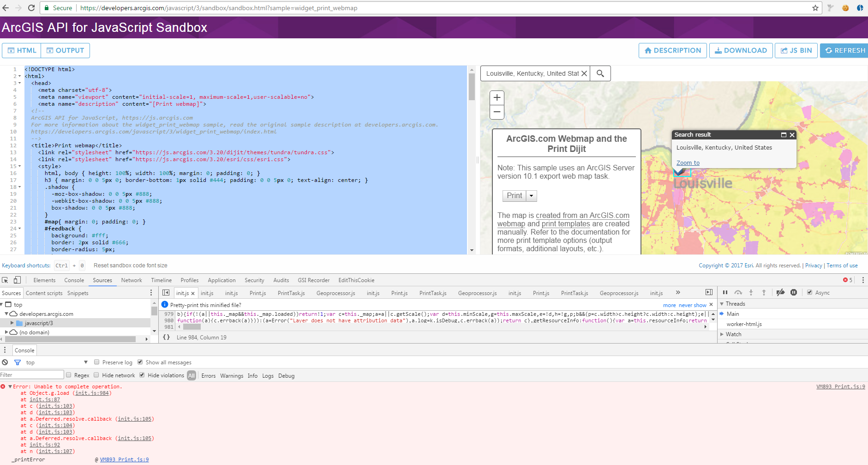Screen dimensions: 868x465
Task: Collapse the console error stack trace
Action: pyautogui.click(x=10, y=386)
